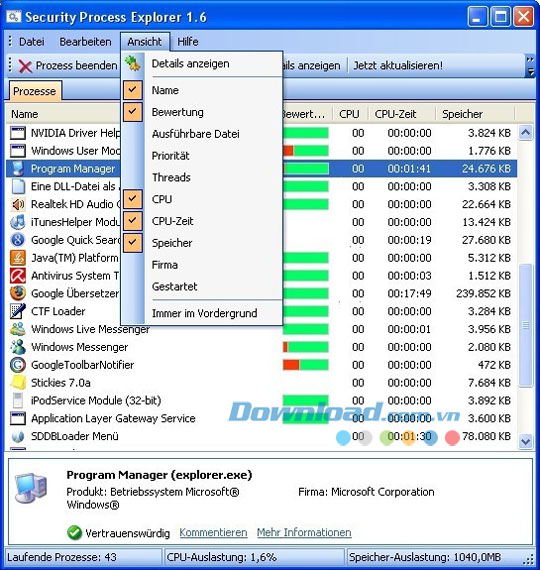
Task: Click the 00:17:49 CPU time cell
Action: (x=409, y=293)
